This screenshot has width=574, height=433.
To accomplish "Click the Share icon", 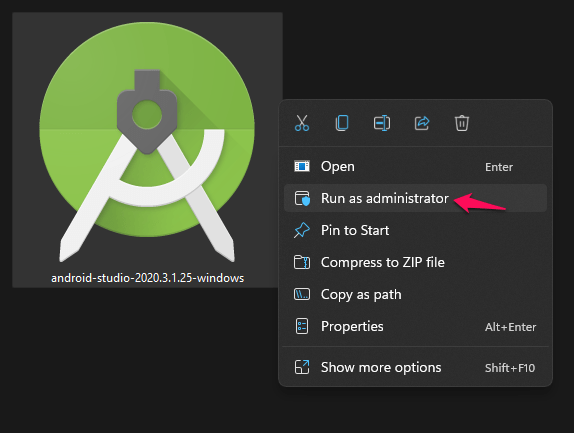I will [x=422, y=123].
